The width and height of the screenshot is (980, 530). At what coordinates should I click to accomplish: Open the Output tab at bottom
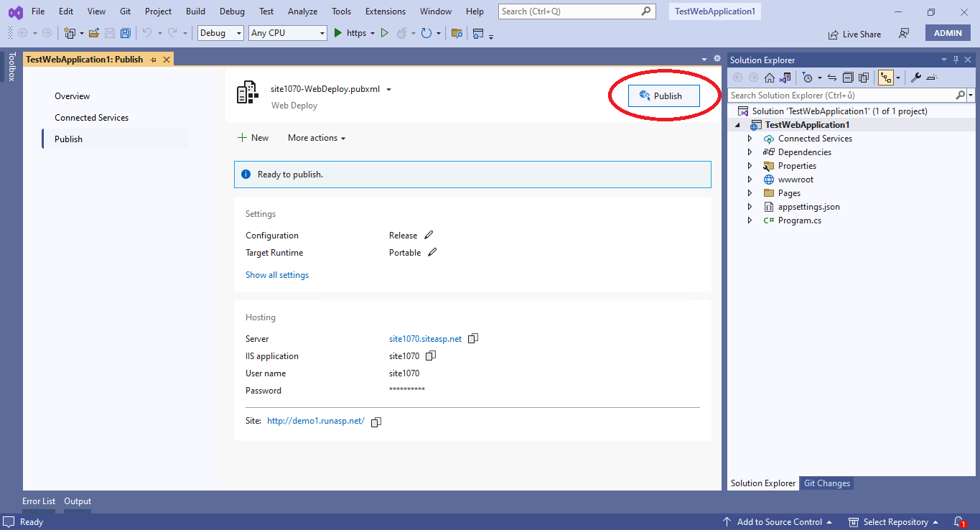(x=78, y=501)
